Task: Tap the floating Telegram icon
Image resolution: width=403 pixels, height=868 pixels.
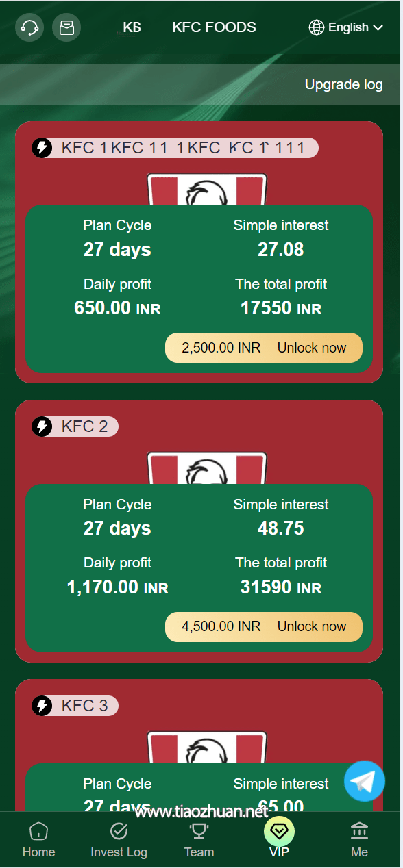Action: point(365,781)
